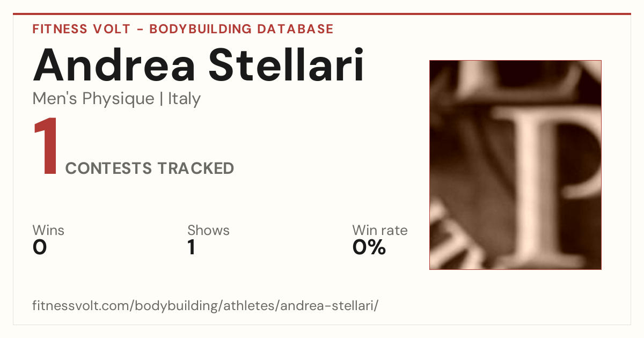Viewport: 644px width, 338px height.
Task: Click the Andrea Stellari name heading
Action: tap(199, 65)
